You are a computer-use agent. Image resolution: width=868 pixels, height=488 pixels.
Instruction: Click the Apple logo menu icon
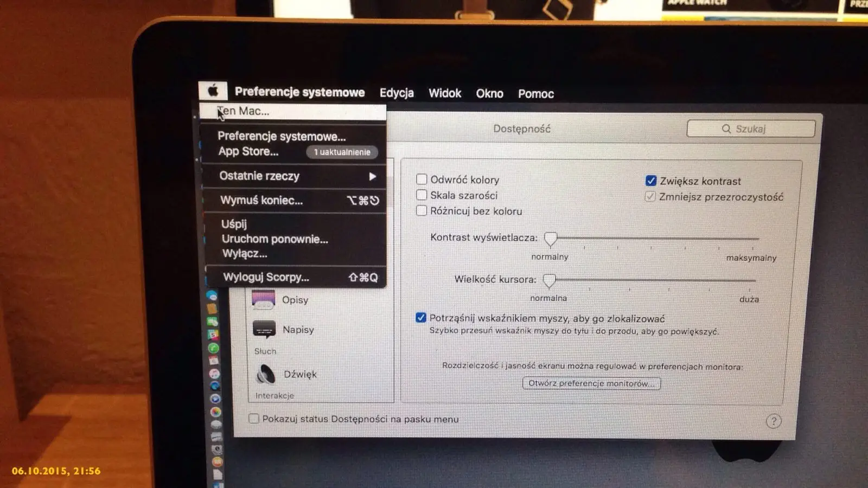213,90
